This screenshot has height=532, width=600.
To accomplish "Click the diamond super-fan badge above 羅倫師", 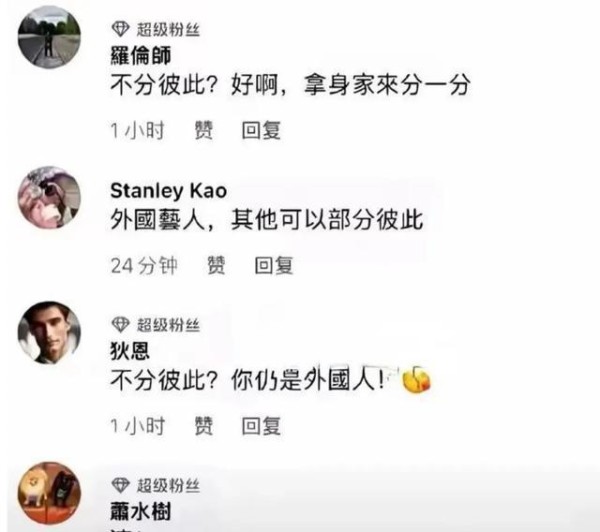I will (121, 29).
